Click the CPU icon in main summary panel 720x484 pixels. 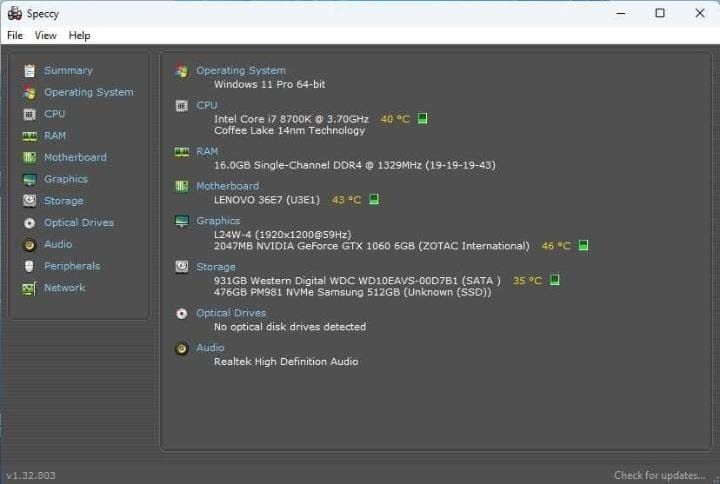(182, 106)
